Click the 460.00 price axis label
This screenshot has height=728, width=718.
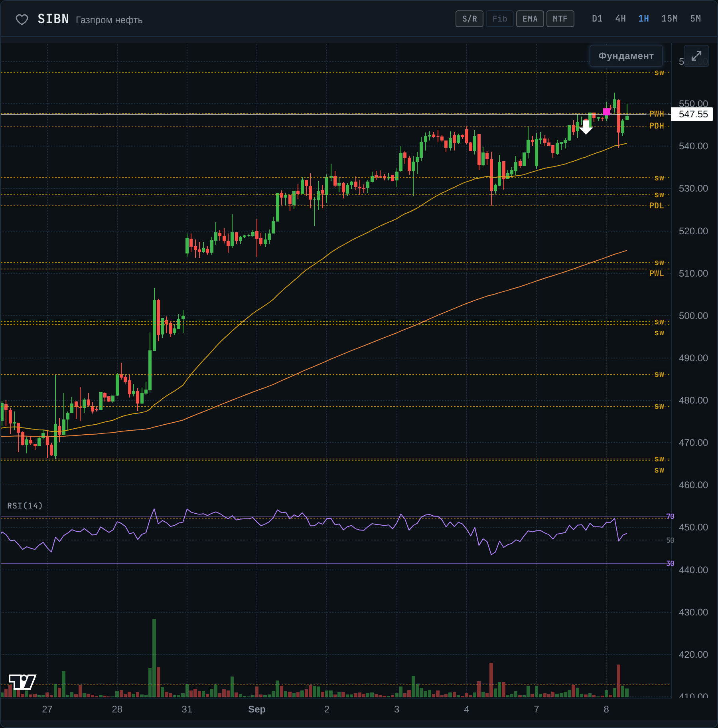pyautogui.click(x=693, y=485)
